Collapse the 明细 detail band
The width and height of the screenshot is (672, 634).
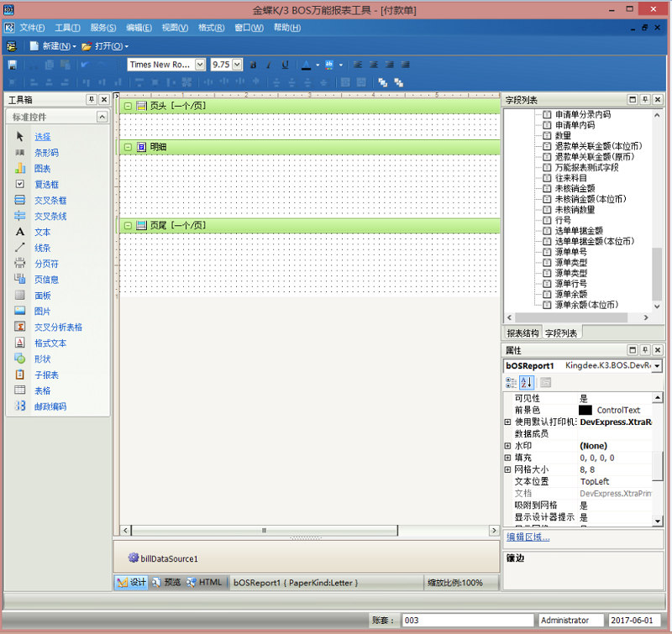[128, 147]
